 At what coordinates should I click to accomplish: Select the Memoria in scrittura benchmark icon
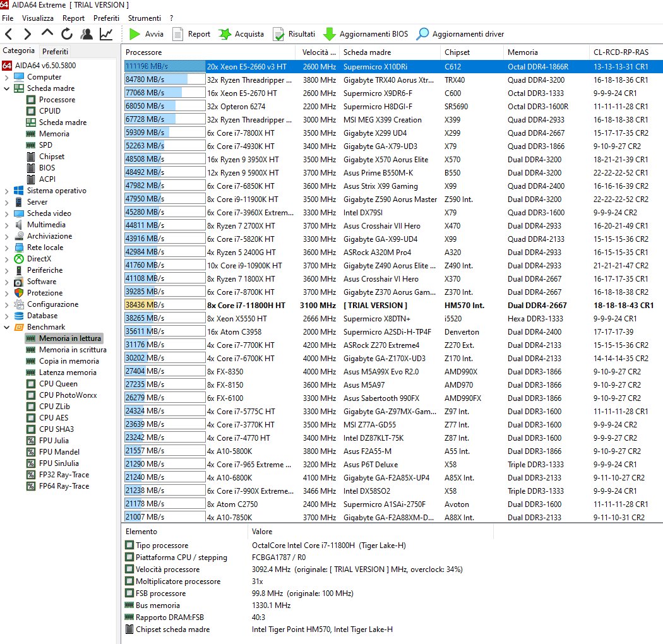[31, 350]
